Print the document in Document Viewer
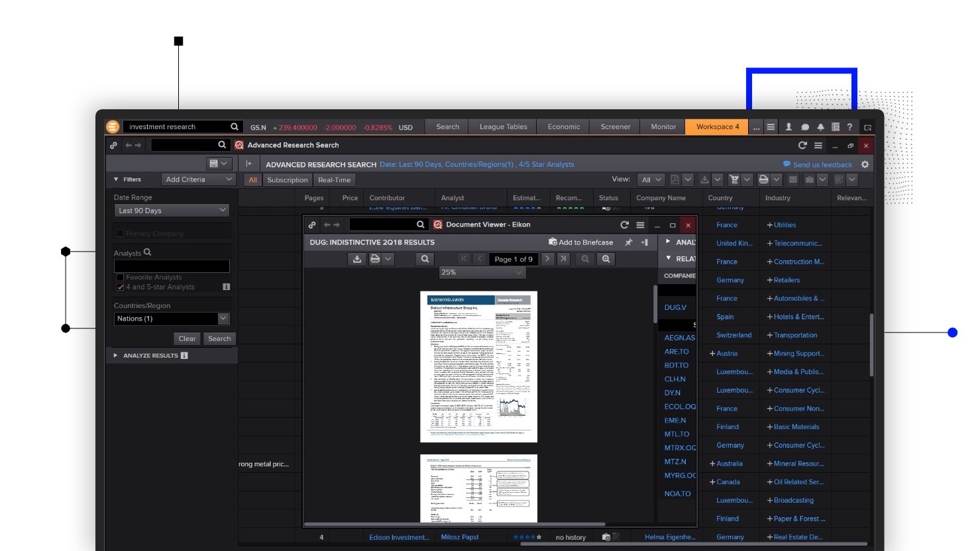The height and width of the screenshot is (551, 980). [x=375, y=259]
